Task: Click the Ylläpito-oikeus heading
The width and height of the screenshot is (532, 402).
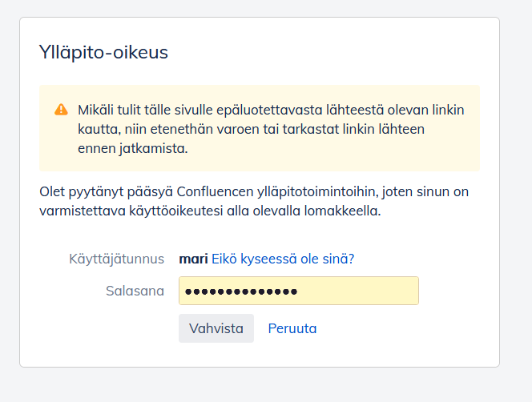Action: [x=103, y=53]
